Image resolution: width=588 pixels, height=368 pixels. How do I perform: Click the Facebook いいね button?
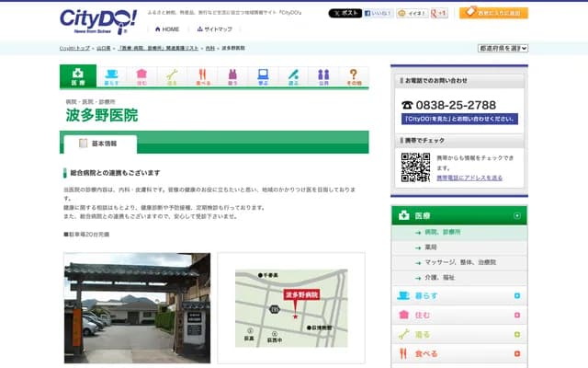coord(379,14)
